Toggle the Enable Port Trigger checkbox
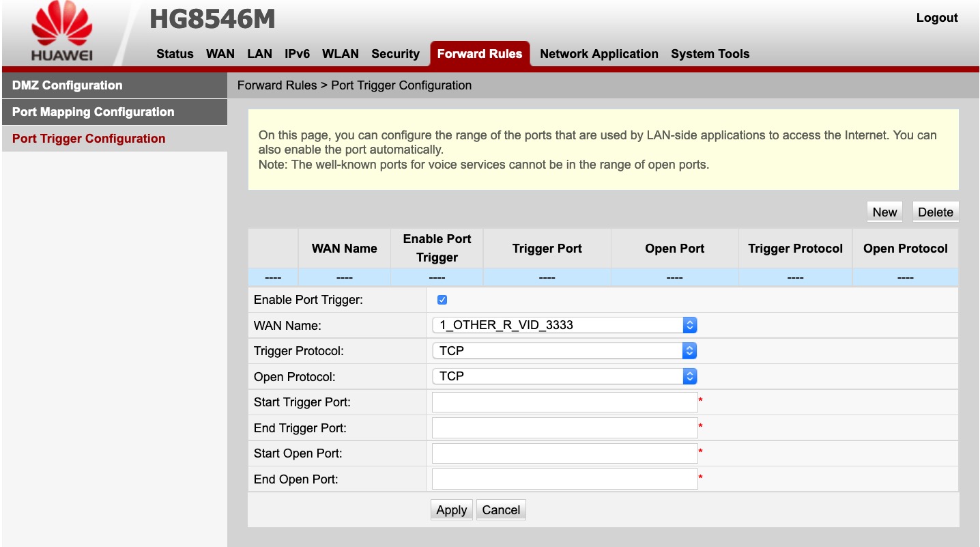Screen dimensions: 980x547 coord(442,300)
